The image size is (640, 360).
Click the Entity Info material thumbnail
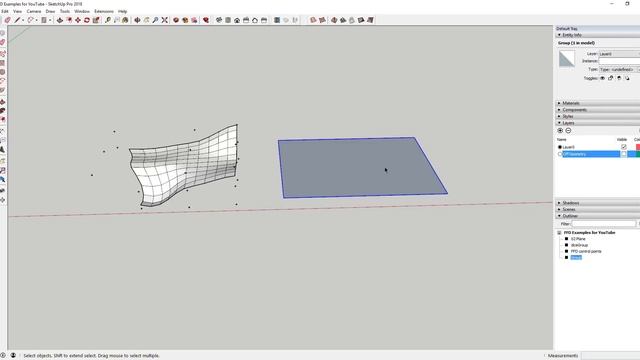click(x=567, y=59)
